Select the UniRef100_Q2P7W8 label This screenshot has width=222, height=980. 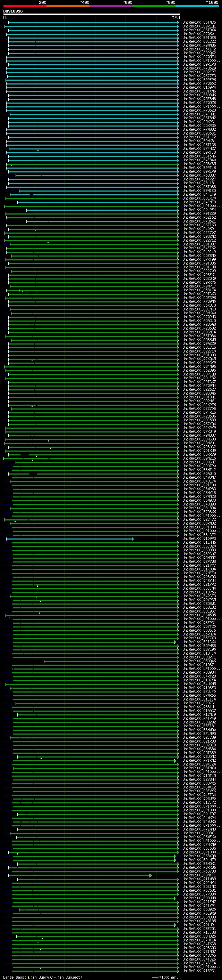199,561
